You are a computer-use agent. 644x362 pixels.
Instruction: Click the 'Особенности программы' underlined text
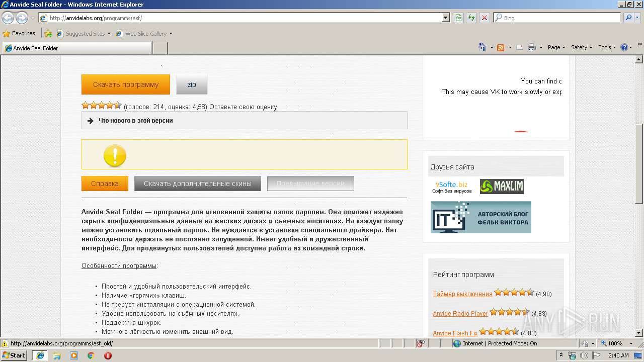(x=119, y=265)
